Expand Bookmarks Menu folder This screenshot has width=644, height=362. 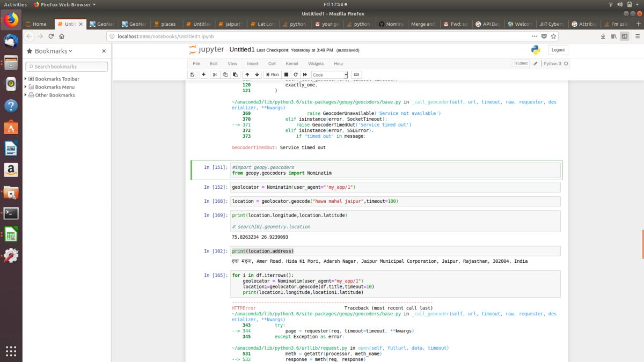[25, 87]
